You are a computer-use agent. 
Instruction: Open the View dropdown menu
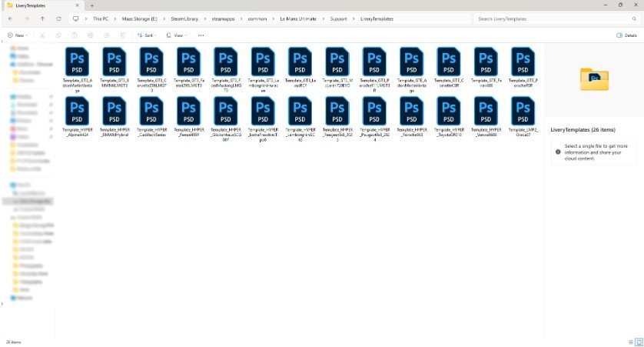(177, 35)
